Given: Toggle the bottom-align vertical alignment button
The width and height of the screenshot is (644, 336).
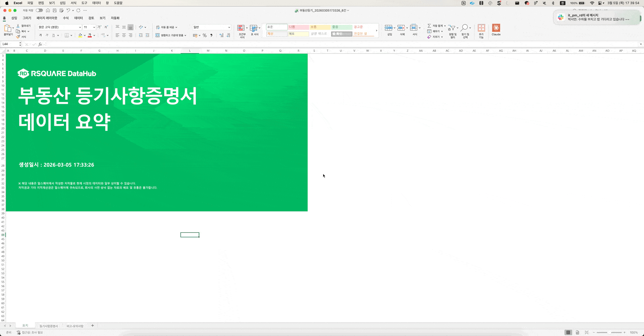Looking at the screenshot, I should [x=130, y=27].
